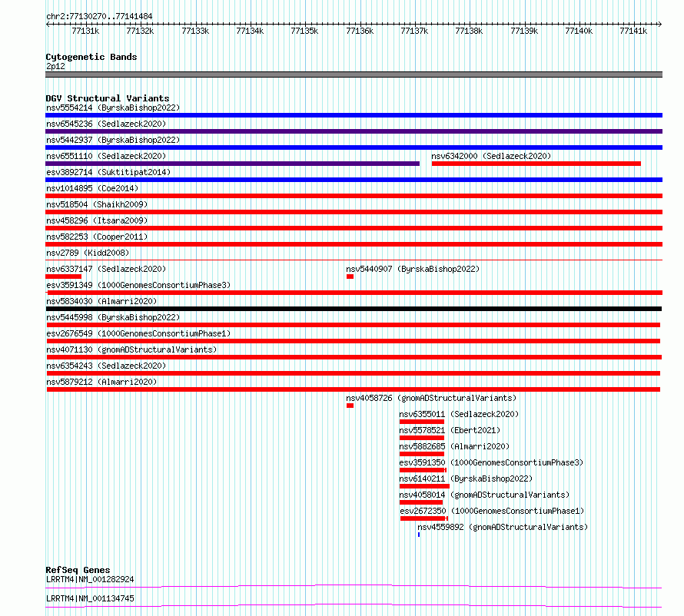
Task: Click the nsv6140211 (ByrskaBishop2022) variant label
Action: coord(466,479)
